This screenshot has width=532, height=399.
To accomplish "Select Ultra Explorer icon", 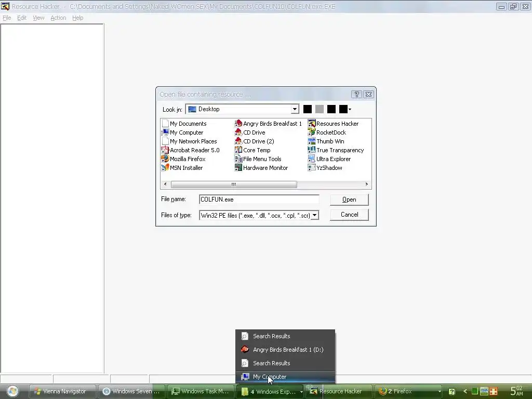I will click(x=312, y=159).
